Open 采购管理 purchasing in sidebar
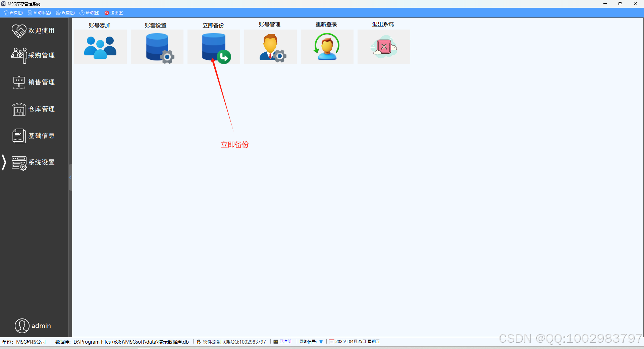This screenshot has height=349, width=644. (x=34, y=55)
